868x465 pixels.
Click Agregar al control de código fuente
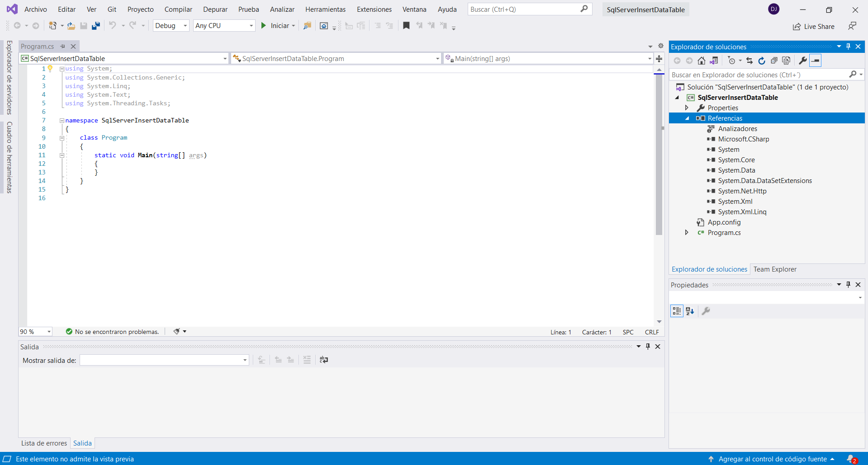[x=772, y=459]
